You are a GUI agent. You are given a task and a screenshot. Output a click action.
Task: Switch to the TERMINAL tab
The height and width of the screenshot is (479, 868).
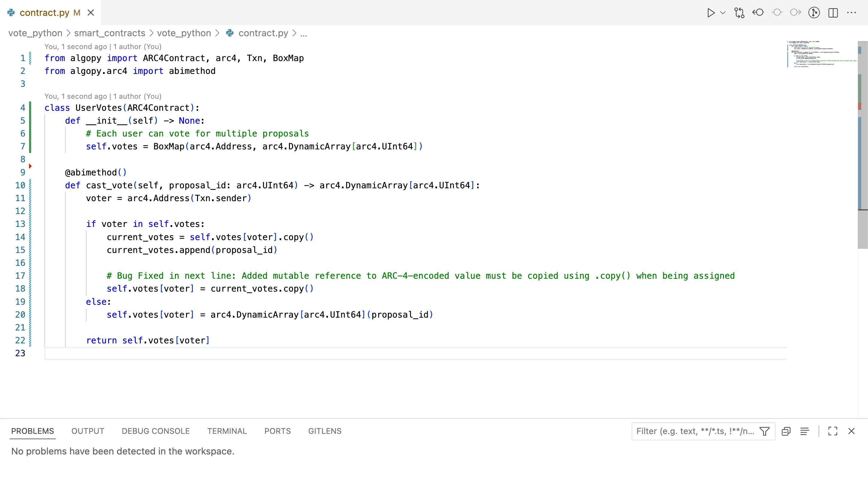click(227, 431)
